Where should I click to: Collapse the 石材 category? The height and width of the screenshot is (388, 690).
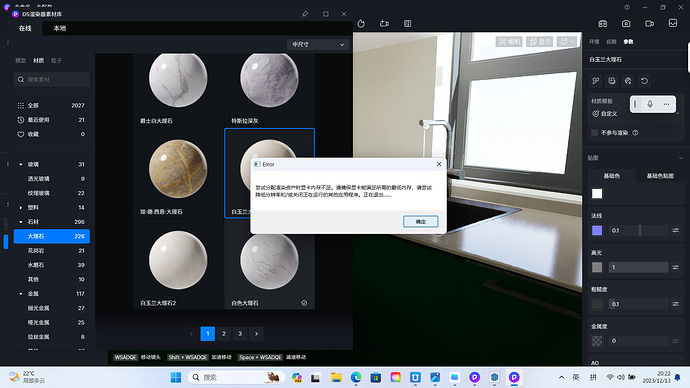click(x=21, y=222)
